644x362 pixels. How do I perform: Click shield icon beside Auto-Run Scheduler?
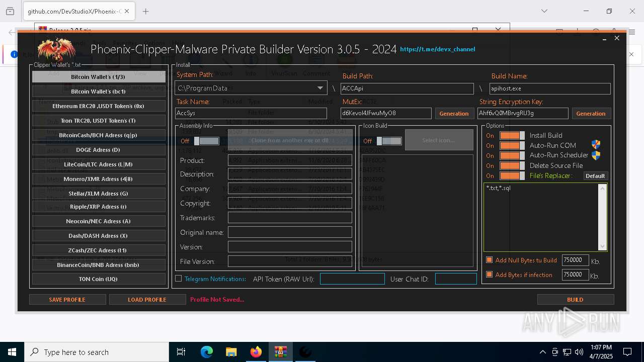pos(596,155)
